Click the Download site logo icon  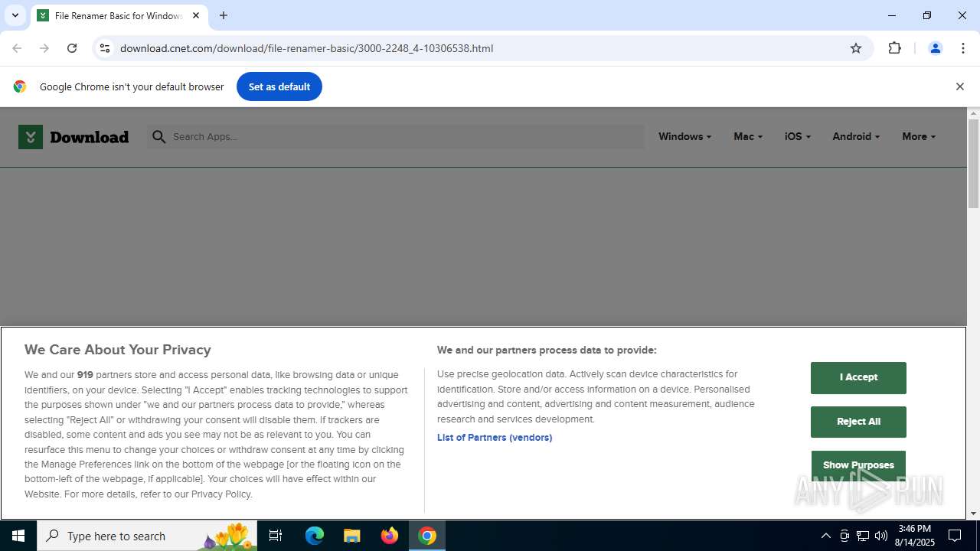pyautogui.click(x=31, y=137)
